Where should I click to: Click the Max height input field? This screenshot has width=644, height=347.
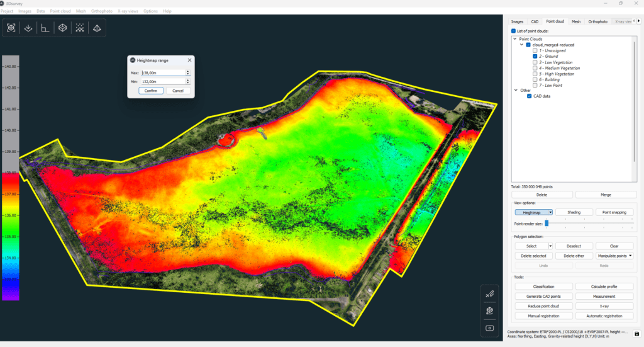pyautogui.click(x=164, y=73)
